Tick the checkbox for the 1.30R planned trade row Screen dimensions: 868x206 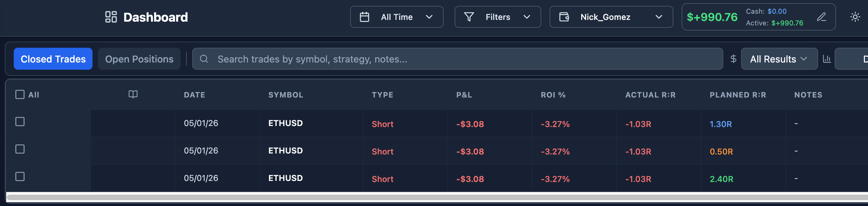pos(20,122)
